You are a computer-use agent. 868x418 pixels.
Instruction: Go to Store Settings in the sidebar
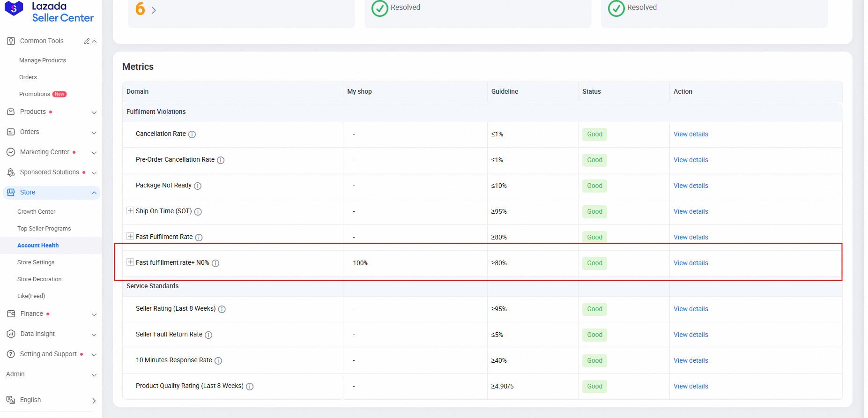36,262
